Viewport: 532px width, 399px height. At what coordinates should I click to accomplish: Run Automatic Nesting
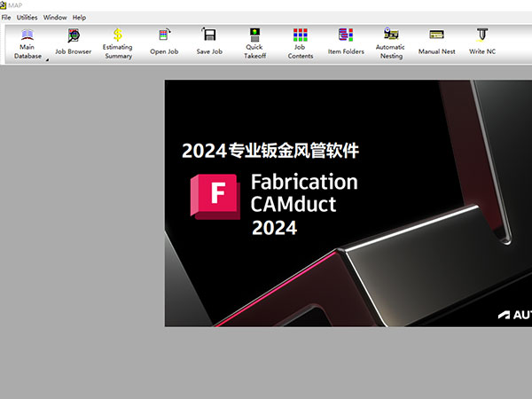coord(391,43)
